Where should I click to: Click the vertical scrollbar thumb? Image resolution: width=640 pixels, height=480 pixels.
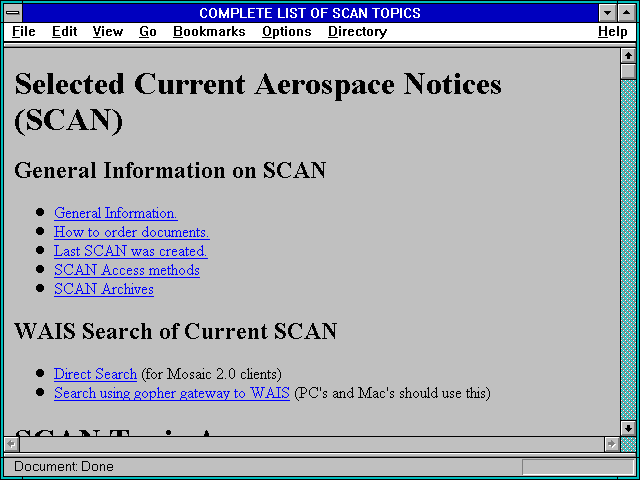coord(628,71)
